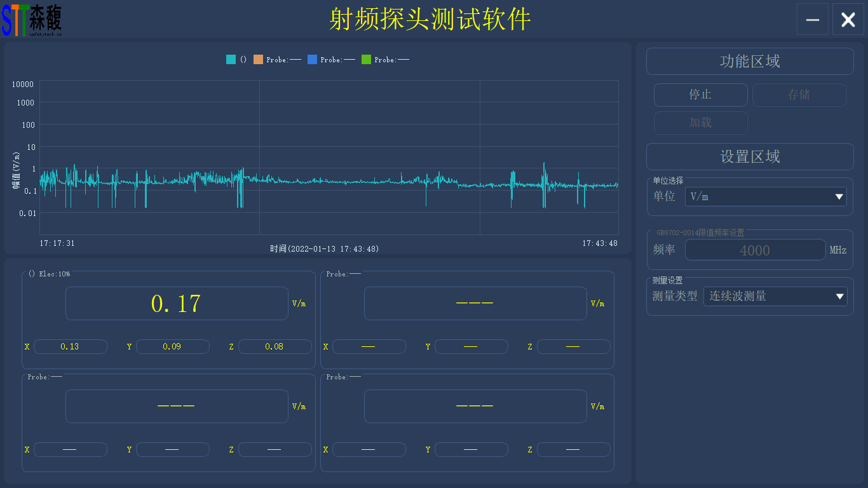Click the STT 森馥 logo
Viewport: 868px width, 488px height.
click(x=32, y=20)
